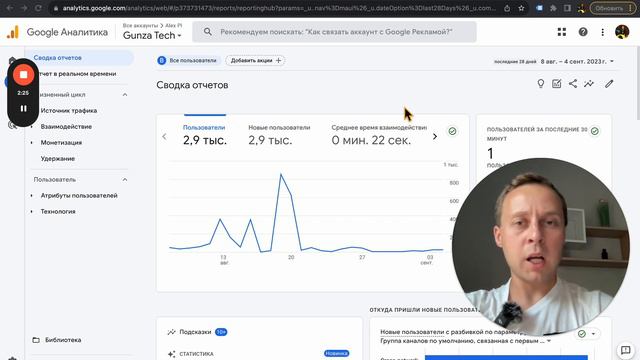The height and width of the screenshot is (360, 640).
Task: Click the Новинка badge
Action: (336, 353)
